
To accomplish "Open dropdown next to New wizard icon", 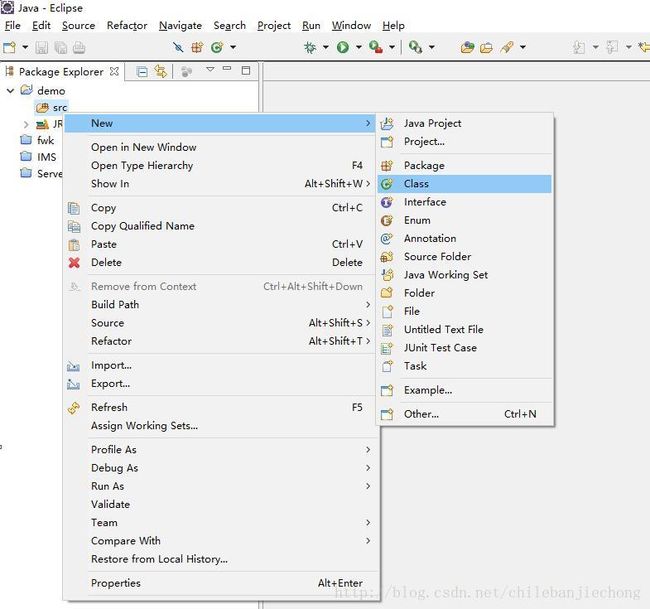I will (x=25, y=47).
